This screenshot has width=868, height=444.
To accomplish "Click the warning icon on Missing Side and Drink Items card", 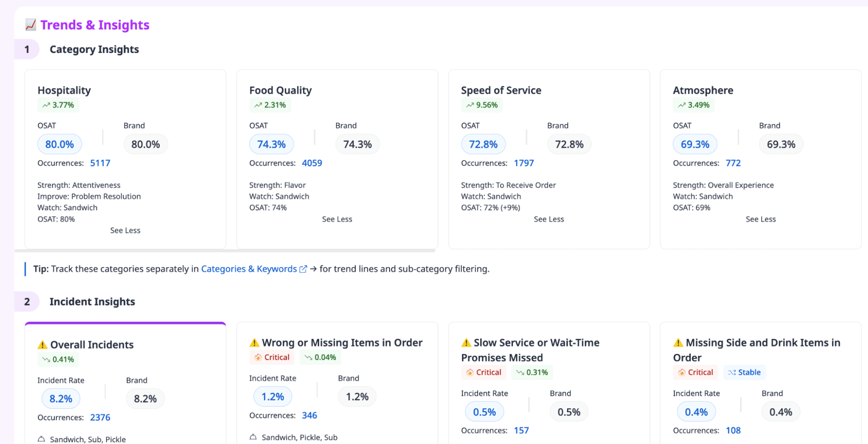I will (x=678, y=342).
